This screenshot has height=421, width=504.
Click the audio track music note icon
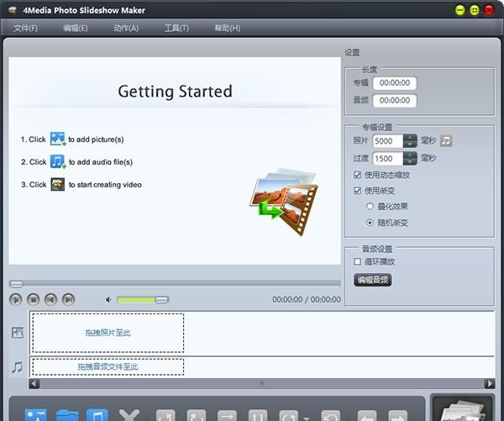17,367
